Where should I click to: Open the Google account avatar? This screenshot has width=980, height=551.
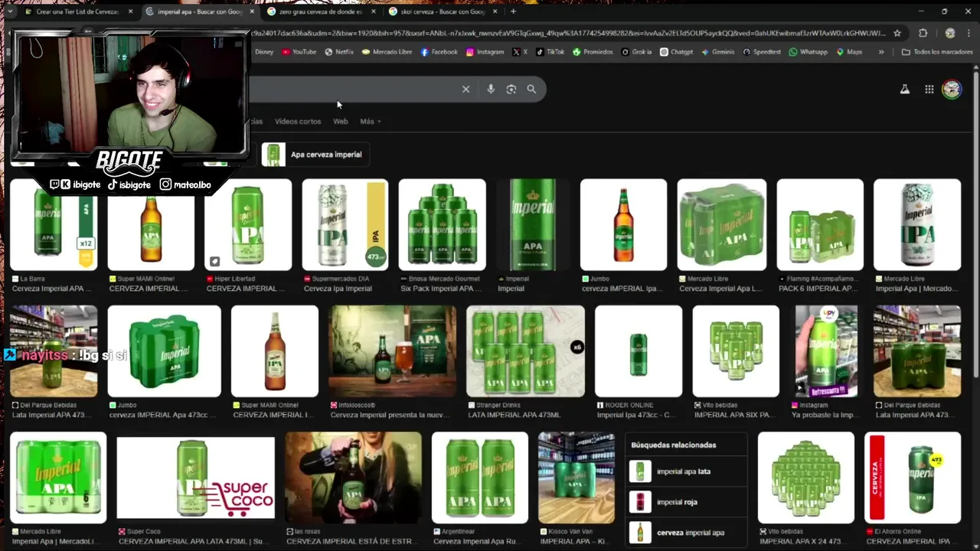click(x=952, y=90)
